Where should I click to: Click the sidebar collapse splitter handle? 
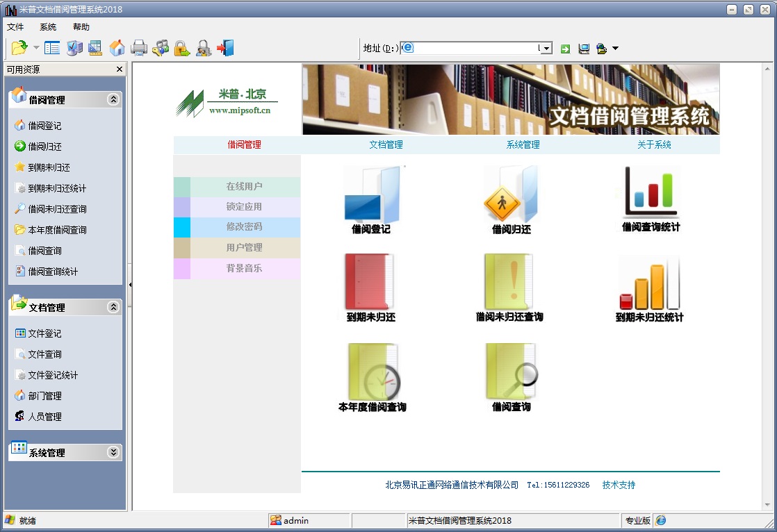130,285
